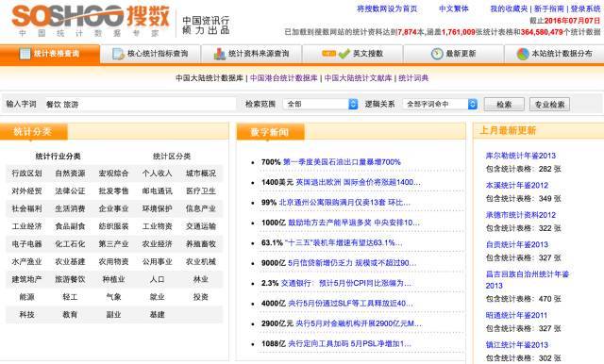Image resolution: width=604 pixels, height=364 pixels.
Task: Open the 旅游餐饮 category
Action: click(x=70, y=280)
